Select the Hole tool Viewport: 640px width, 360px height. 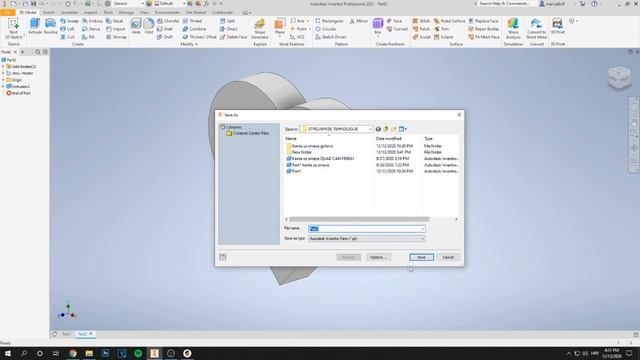tap(136, 26)
